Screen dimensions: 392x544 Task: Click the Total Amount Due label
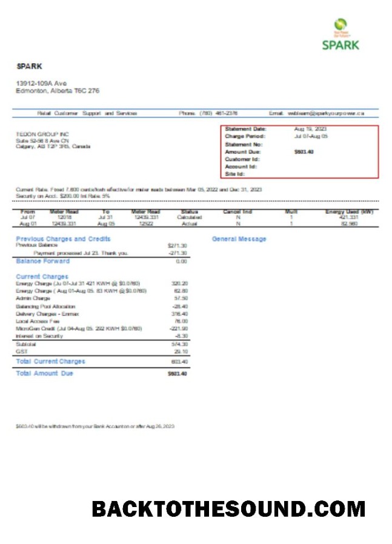(x=44, y=373)
